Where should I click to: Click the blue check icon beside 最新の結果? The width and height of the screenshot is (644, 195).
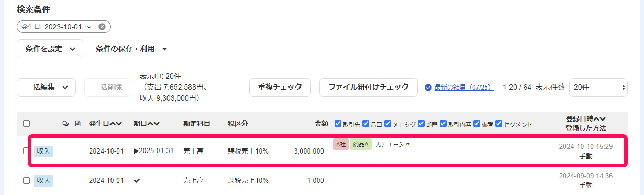[428, 88]
